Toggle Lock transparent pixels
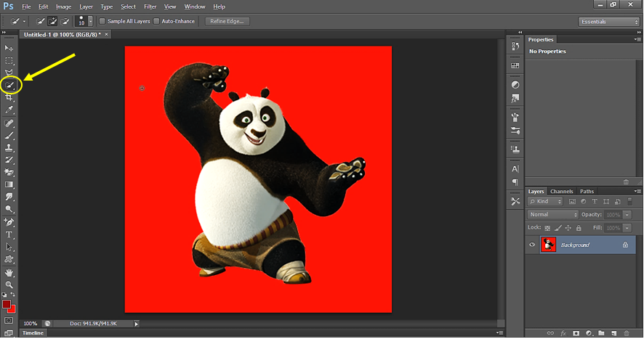644x339 pixels. point(547,228)
